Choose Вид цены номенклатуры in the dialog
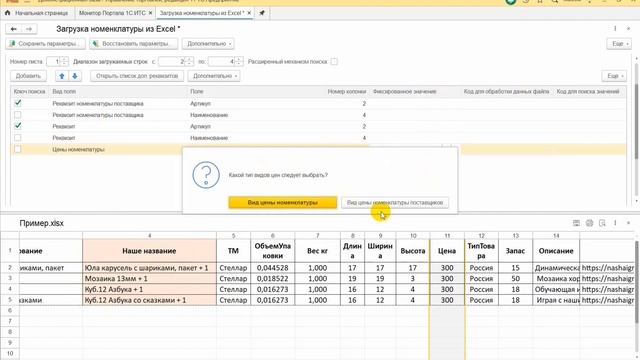The width and height of the screenshot is (640, 360). [x=282, y=202]
